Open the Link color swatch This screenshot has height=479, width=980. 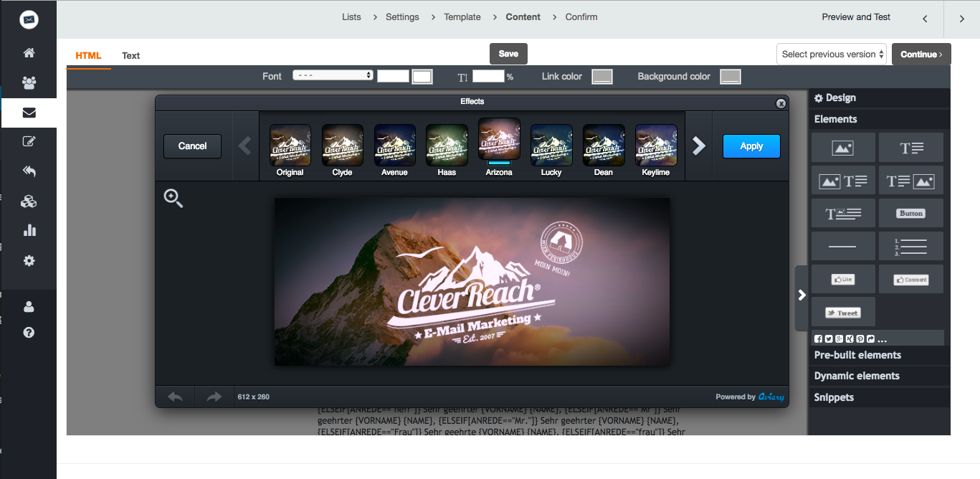tap(602, 77)
